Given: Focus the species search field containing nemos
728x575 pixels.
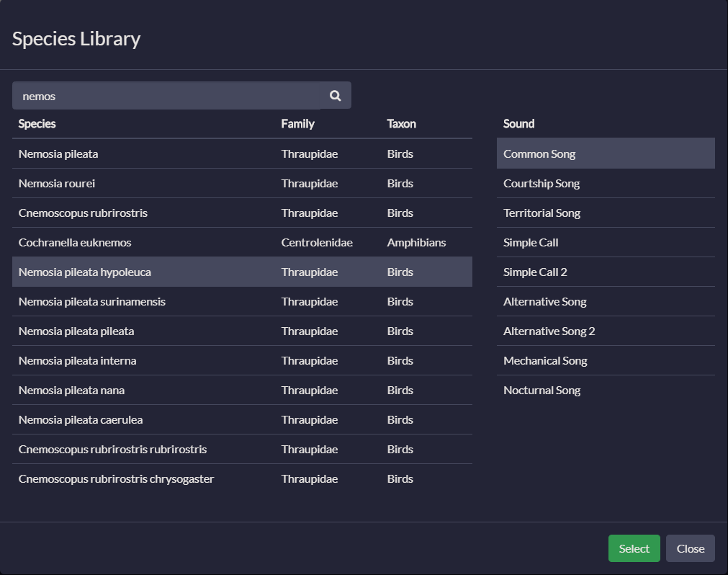Looking at the screenshot, I should coord(166,96).
